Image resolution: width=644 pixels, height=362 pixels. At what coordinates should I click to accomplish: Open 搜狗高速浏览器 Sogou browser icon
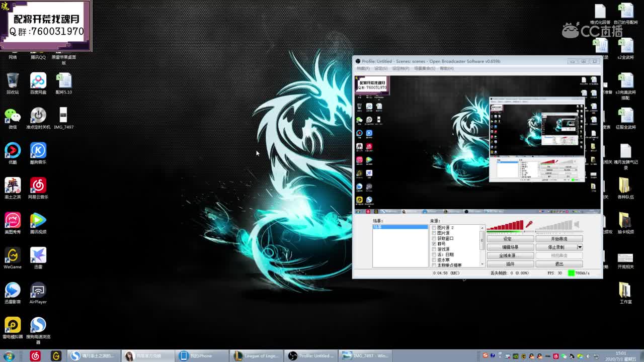click(38, 330)
